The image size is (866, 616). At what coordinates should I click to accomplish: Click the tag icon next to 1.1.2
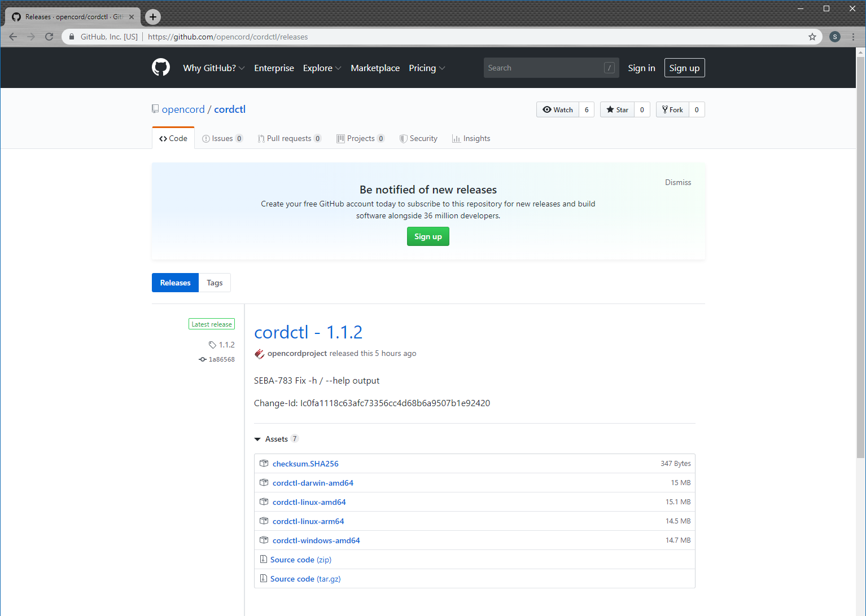coord(212,345)
